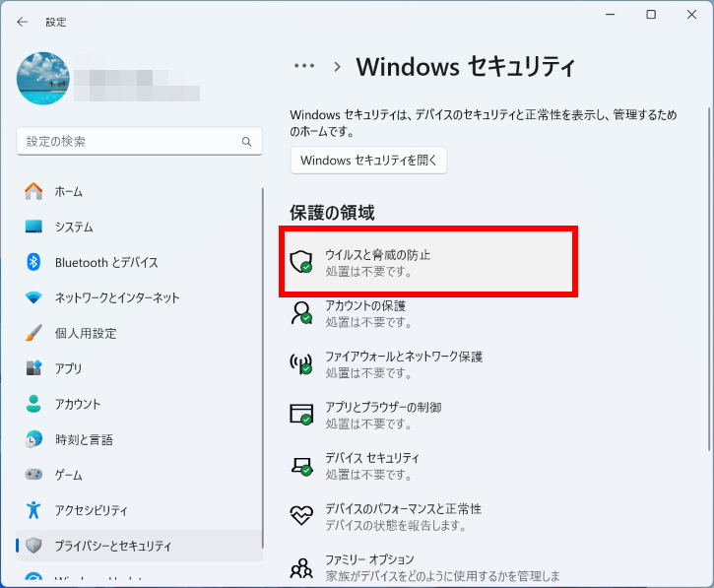Viewport: 714px width, 588px height.
Task: Select the Wi-Fi icon for ネットワークとインターネット
Action: click(x=33, y=297)
